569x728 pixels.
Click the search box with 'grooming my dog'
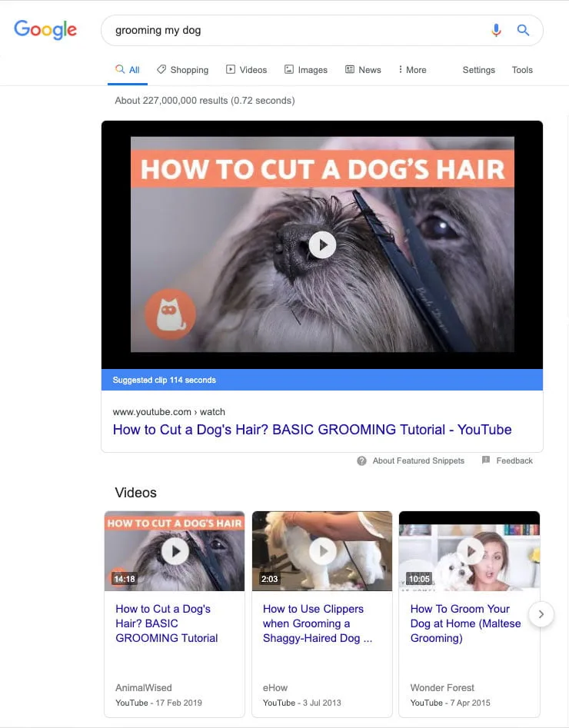coord(322,31)
